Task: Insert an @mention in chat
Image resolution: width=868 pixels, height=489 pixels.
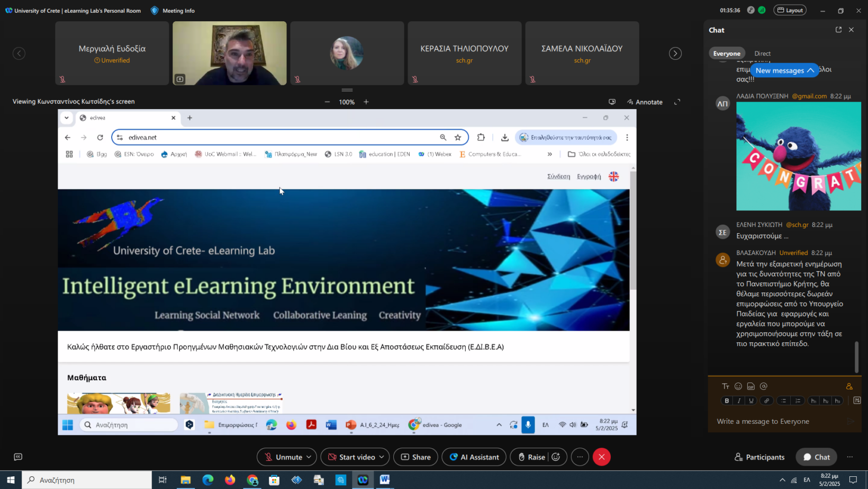Action: point(763,386)
